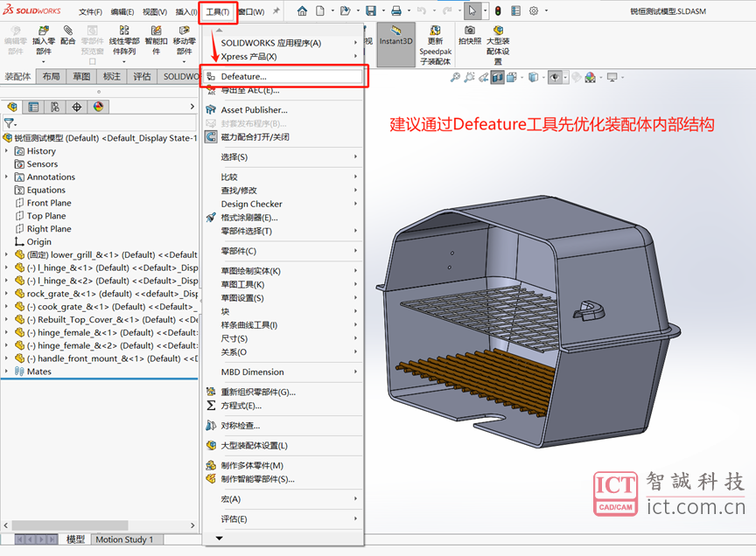
Task: Click the Print icon in top toolbar
Action: coord(396,10)
